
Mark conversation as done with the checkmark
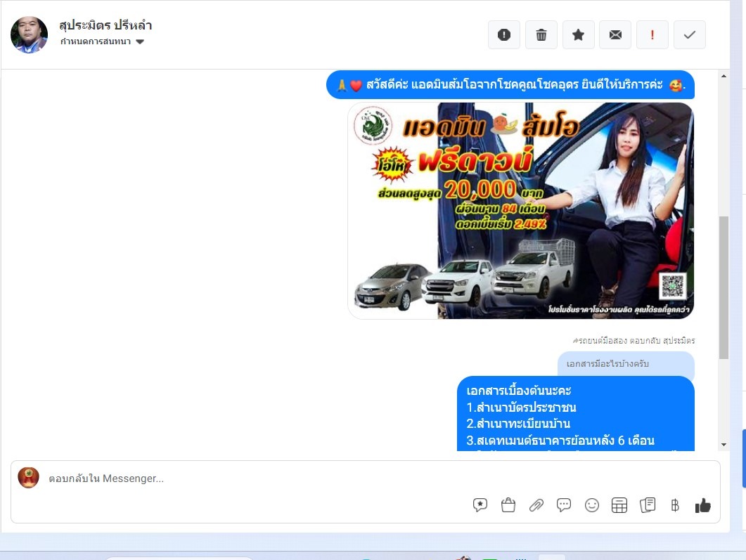[x=689, y=35]
